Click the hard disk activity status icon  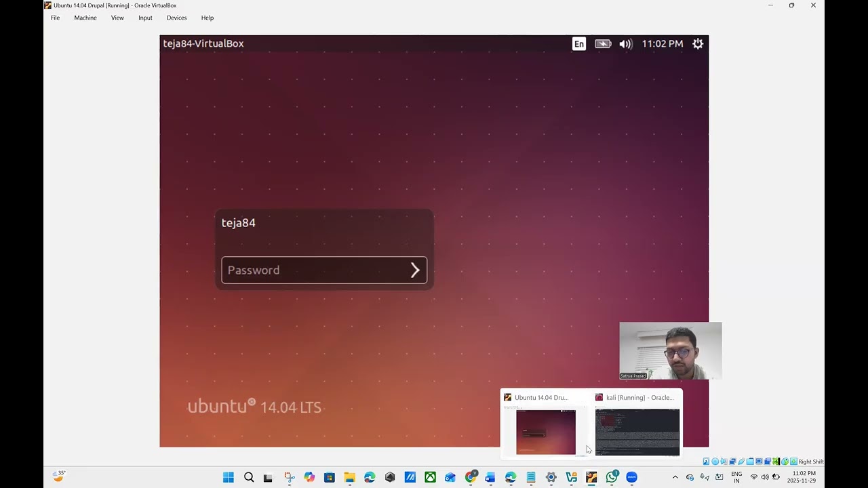[x=706, y=462]
